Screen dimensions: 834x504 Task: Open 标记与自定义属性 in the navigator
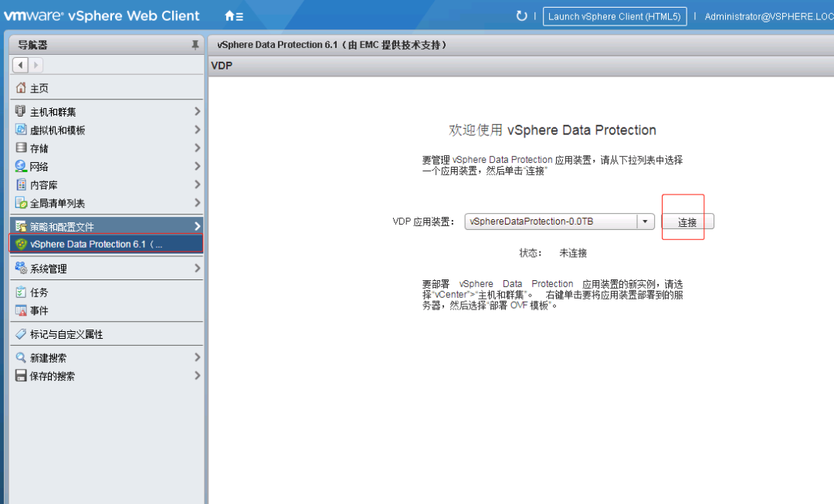pos(107,334)
